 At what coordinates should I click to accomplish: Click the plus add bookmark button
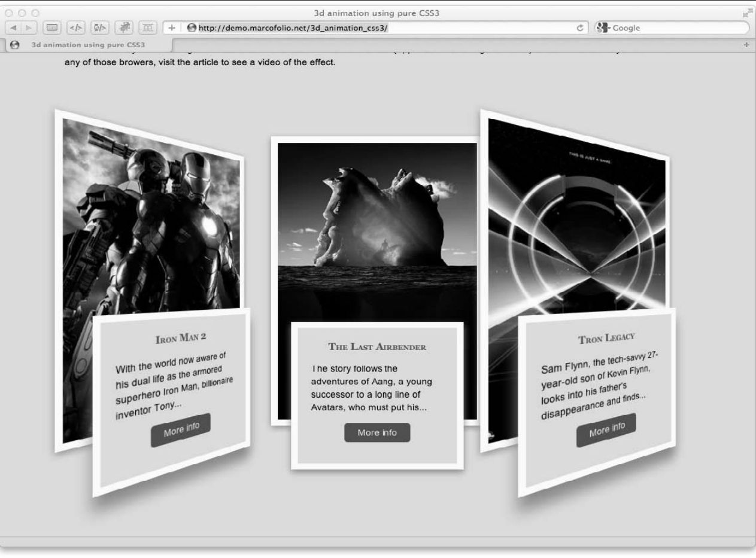[x=171, y=28]
